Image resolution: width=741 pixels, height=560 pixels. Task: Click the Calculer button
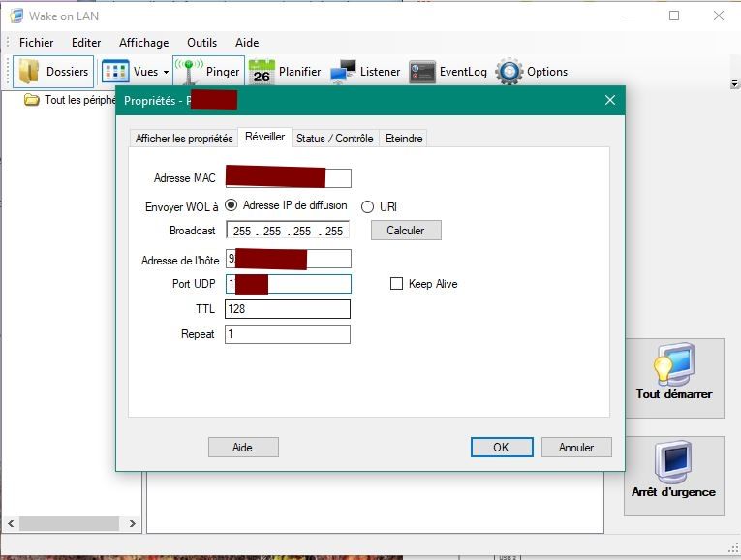406,231
